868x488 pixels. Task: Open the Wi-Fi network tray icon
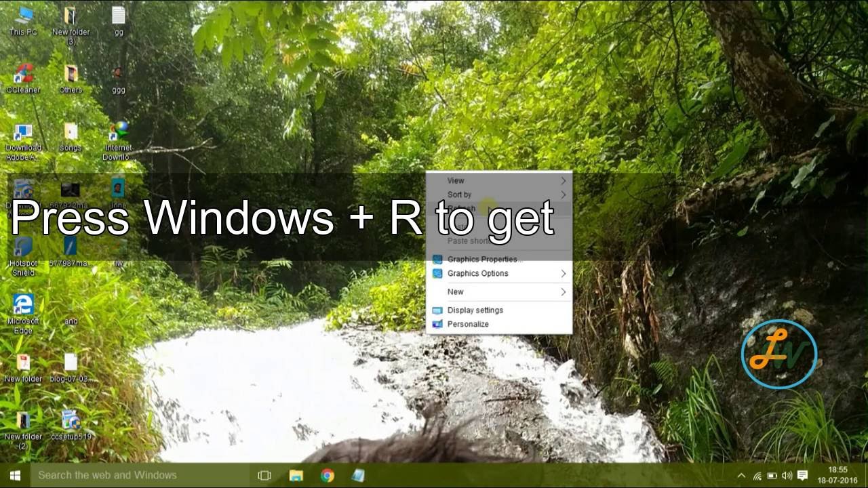click(x=757, y=476)
